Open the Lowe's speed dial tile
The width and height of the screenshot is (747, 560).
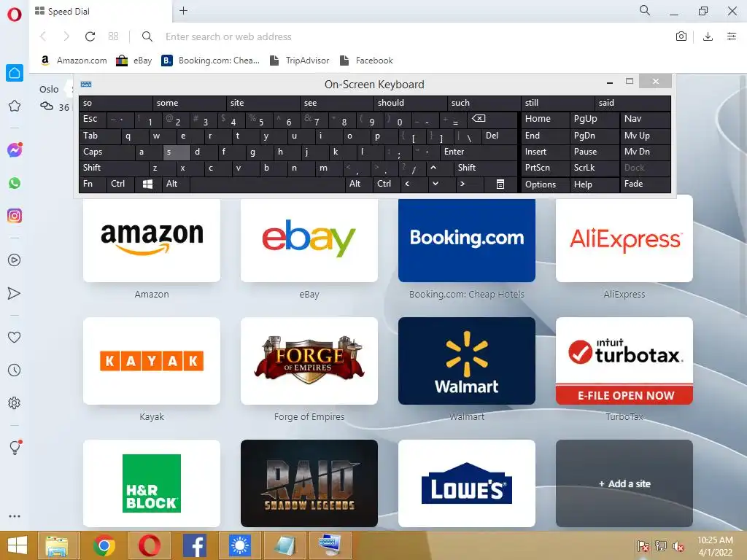pos(467,483)
